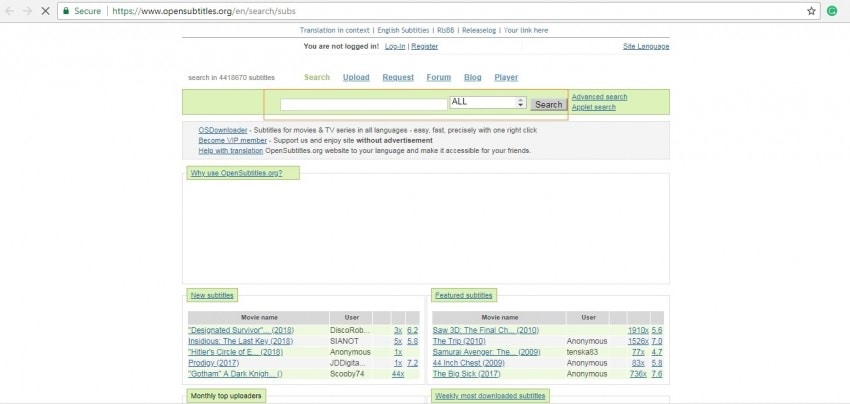Select the Blog menu tab
Image resolution: width=850 pixels, height=404 pixels.
(x=473, y=78)
